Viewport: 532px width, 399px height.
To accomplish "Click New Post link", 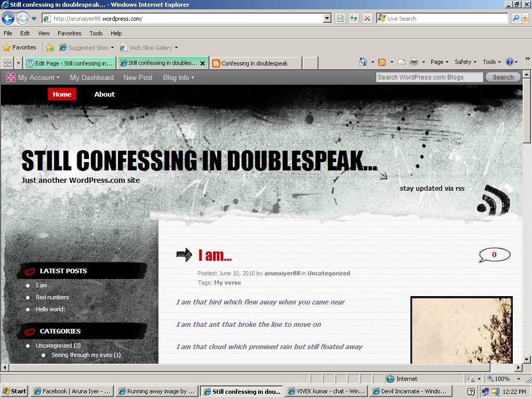I will pyautogui.click(x=138, y=78).
